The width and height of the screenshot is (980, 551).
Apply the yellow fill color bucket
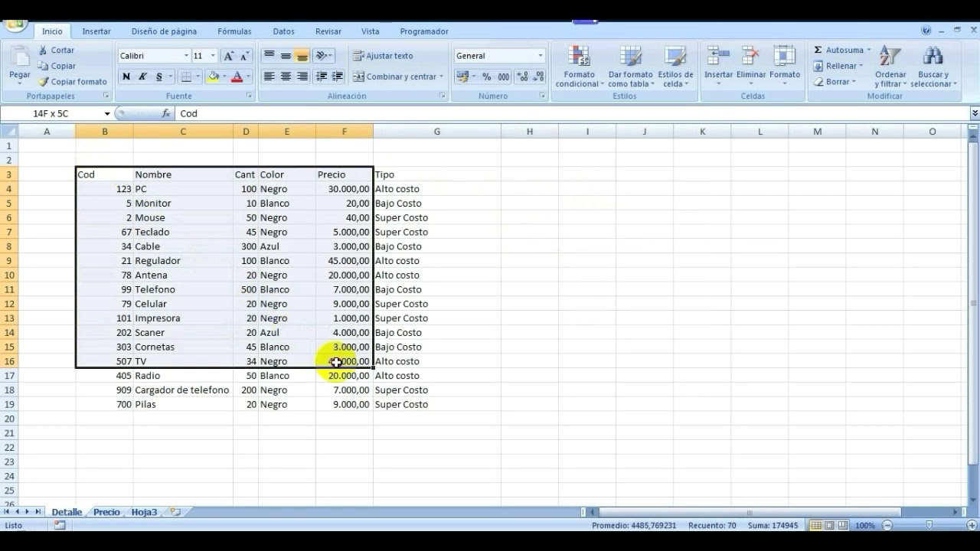tap(213, 77)
